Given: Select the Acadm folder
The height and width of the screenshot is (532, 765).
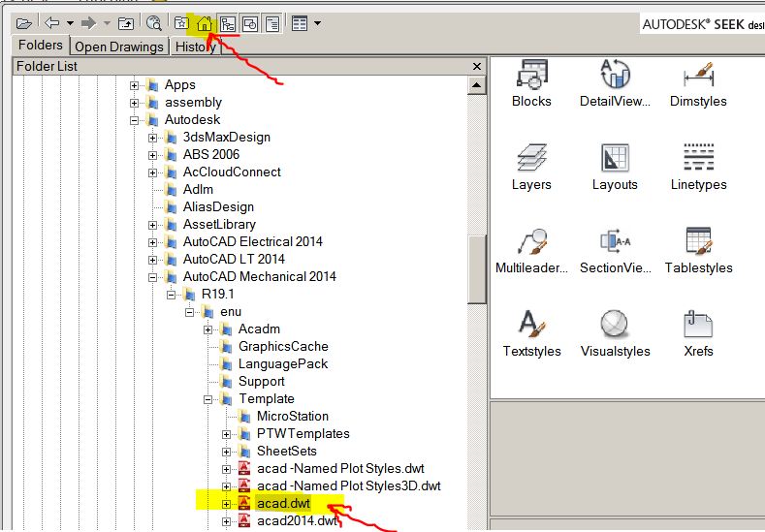Looking at the screenshot, I should pos(259,329).
